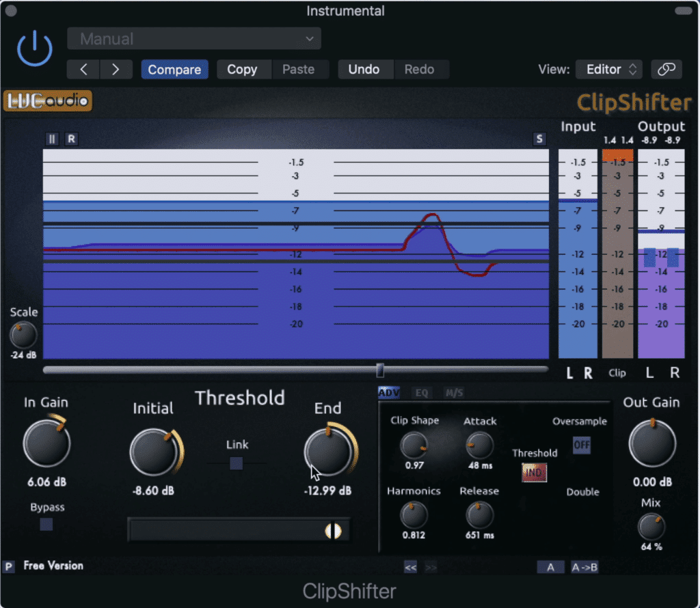Open the View Editor dropdown
Screen dimensions: 700x608
point(609,69)
